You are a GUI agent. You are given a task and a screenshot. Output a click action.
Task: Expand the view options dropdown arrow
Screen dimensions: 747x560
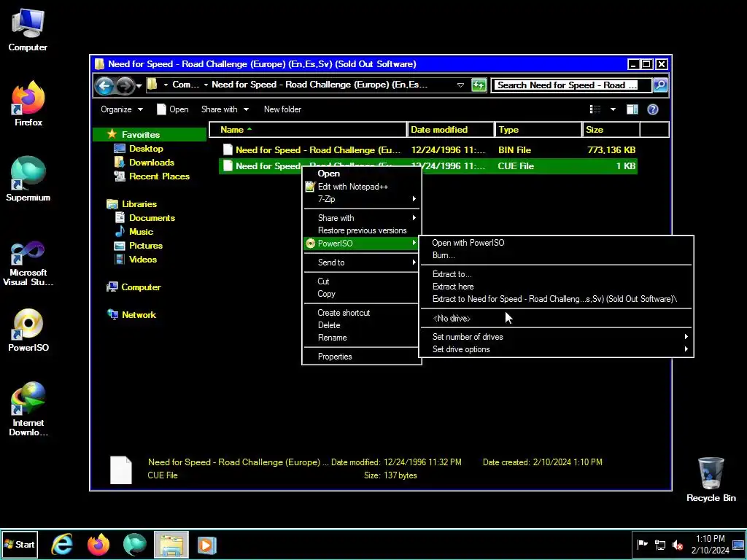[613, 109]
